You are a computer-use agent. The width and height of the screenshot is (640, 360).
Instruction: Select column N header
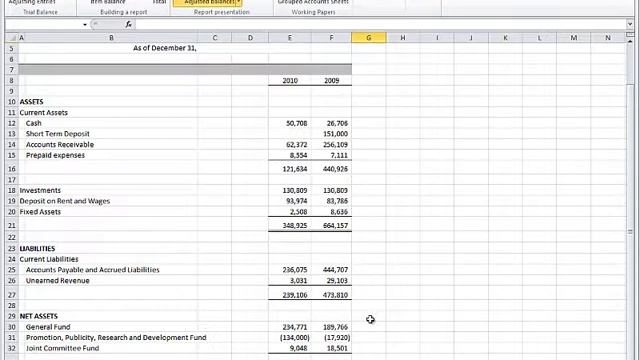(608, 38)
